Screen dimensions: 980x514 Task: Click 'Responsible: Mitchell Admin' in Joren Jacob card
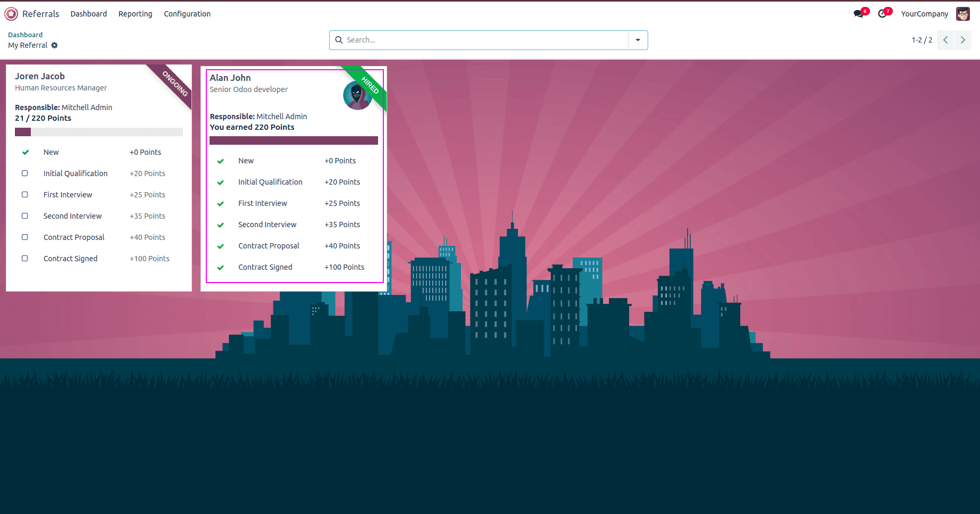(63, 107)
